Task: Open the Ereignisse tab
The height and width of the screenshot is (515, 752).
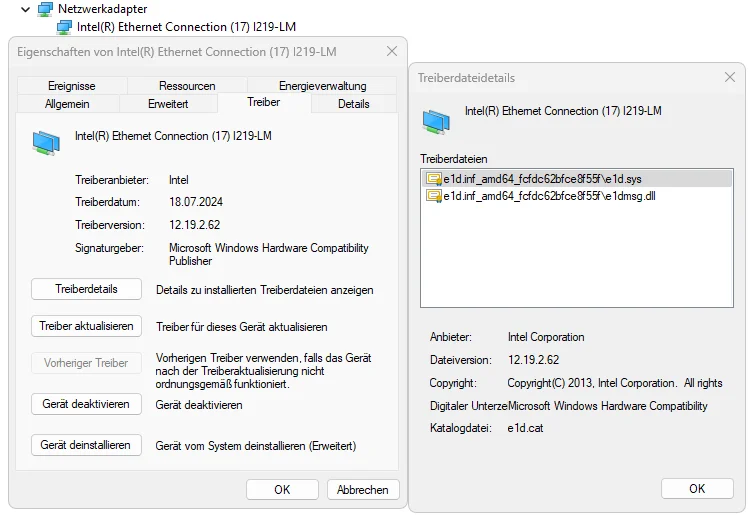Action: pos(72,86)
